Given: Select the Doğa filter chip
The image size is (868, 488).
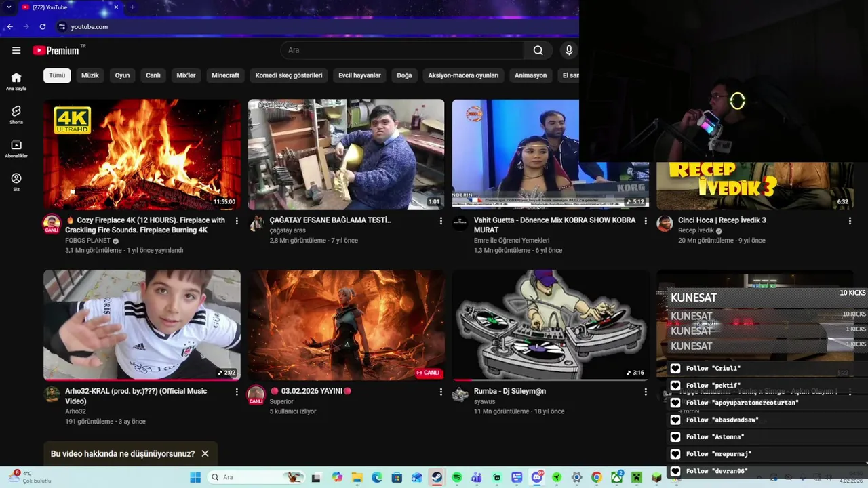Looking at the screenshot, I should click(x=404, y=75).
